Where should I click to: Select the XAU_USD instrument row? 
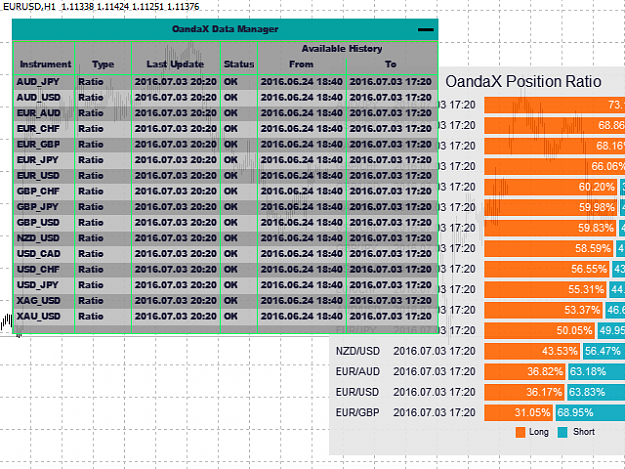tap(225, 316)
